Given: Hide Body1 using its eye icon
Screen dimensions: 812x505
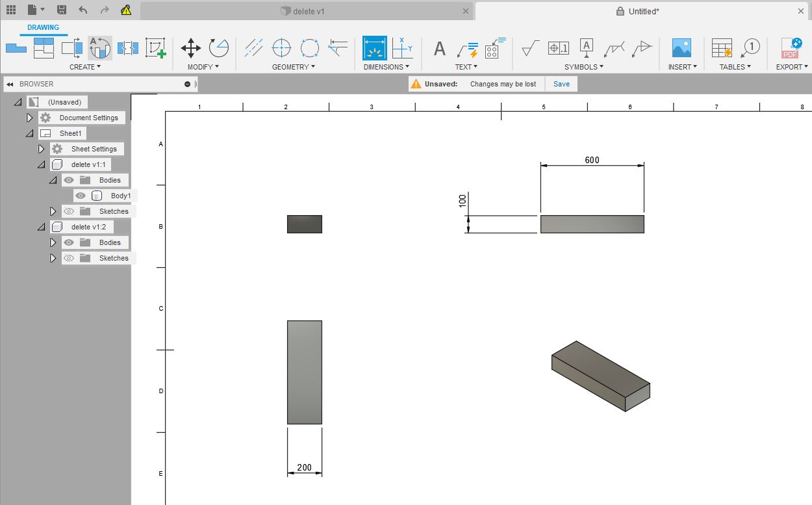Looking at the screenshot, I should tap(81, 196).
